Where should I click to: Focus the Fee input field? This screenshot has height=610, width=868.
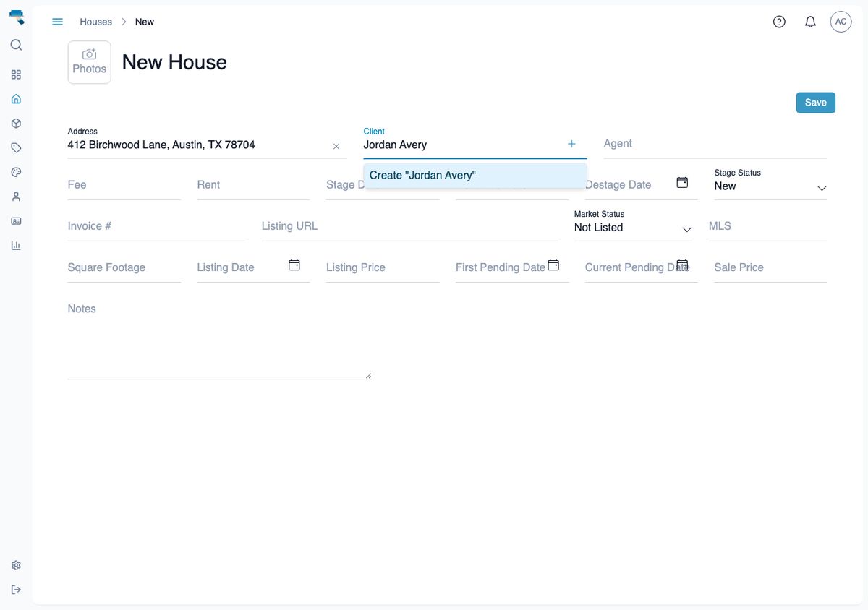124,185
